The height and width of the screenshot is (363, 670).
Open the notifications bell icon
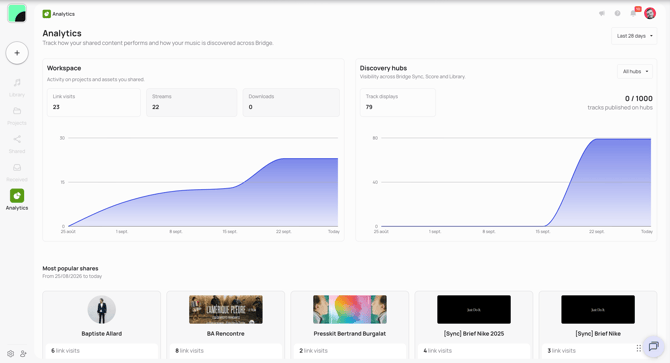(633, 13)
